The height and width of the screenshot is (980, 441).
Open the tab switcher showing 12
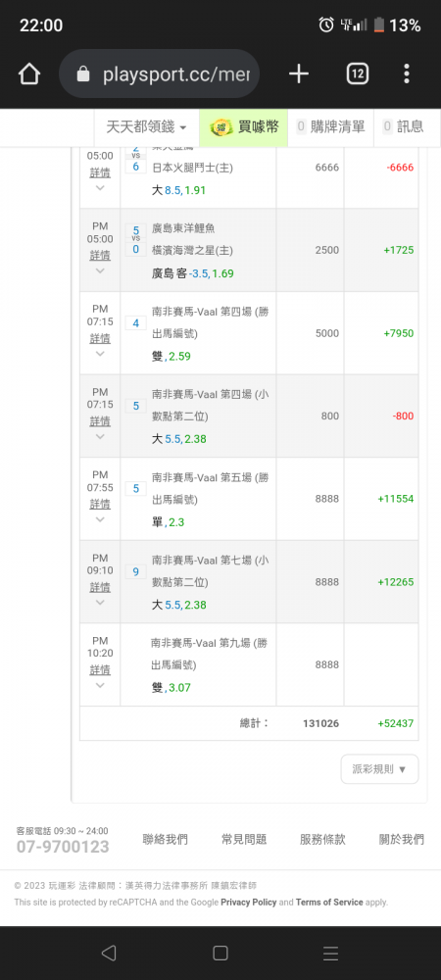[358, 74]
